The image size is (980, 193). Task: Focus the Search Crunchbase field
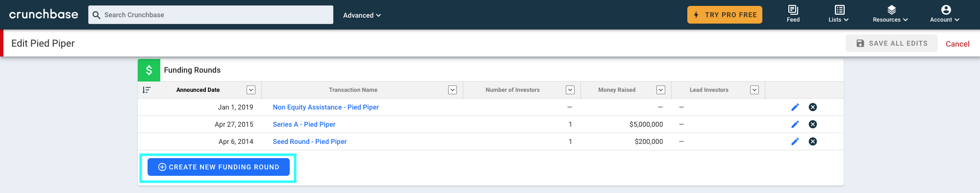pyautogui.click(x=211, y=15)
